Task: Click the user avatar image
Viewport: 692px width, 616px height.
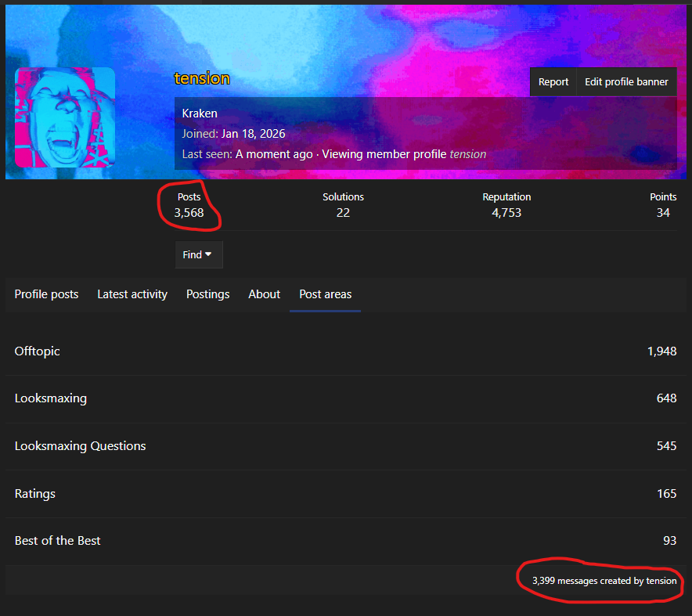Action: coord(65,117)
